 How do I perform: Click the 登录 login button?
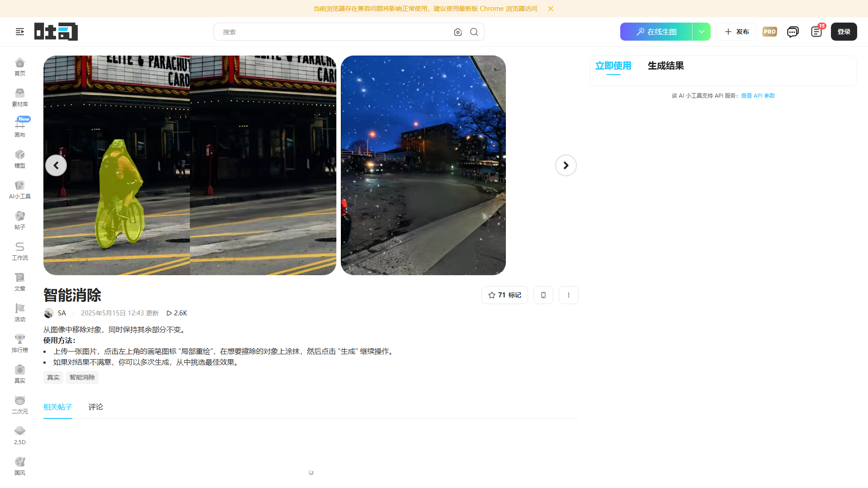click(x=844, y=32)
